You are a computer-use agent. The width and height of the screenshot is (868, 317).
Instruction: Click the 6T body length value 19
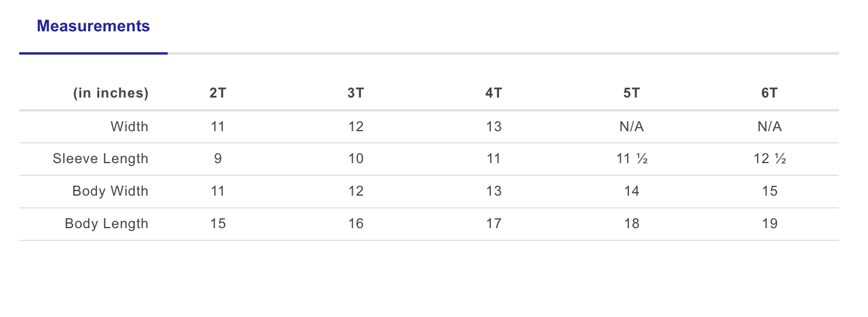(770, 224)
